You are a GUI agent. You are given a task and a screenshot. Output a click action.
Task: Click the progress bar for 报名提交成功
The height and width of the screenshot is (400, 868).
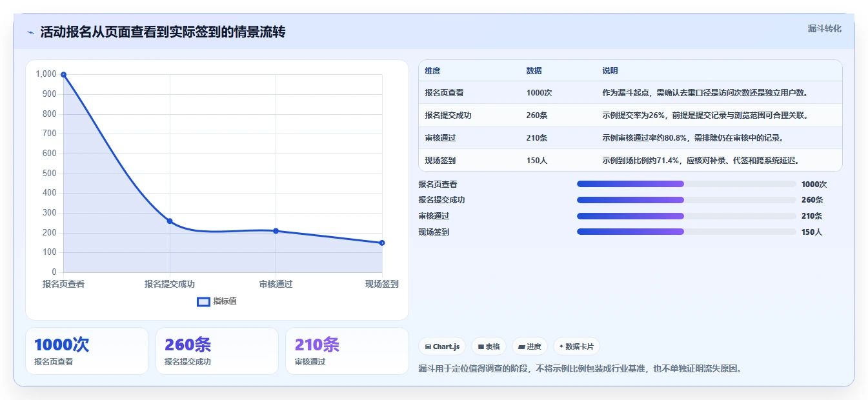click(x=686, y=200)
